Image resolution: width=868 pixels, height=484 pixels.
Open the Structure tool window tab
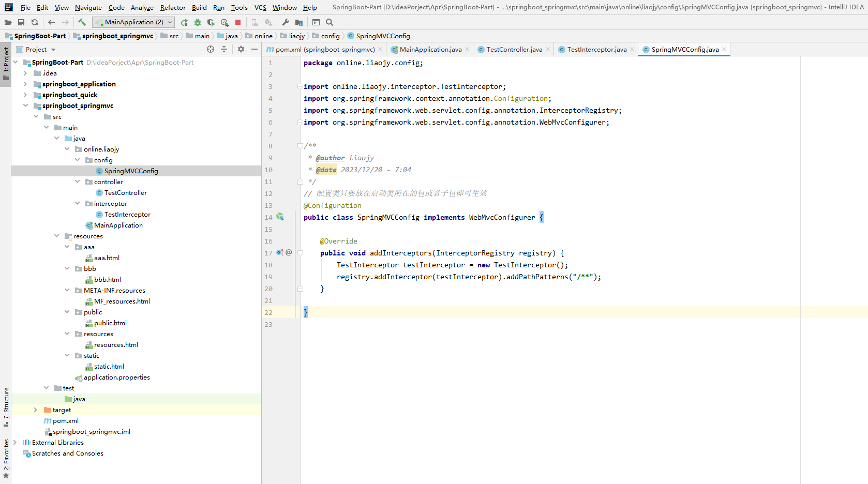click(x=6, y=406)
